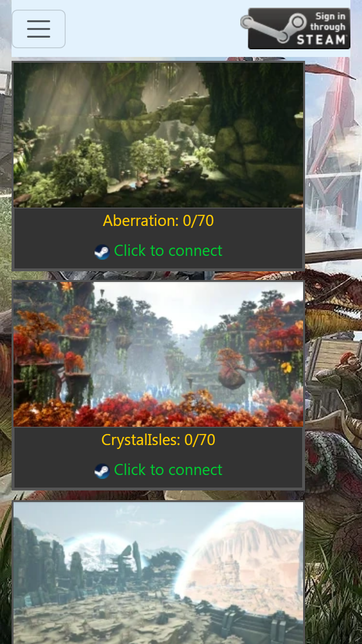Click the CrystalIsles card's dark footer panel
Screen dimensions: 362x644
coord(158,457)
